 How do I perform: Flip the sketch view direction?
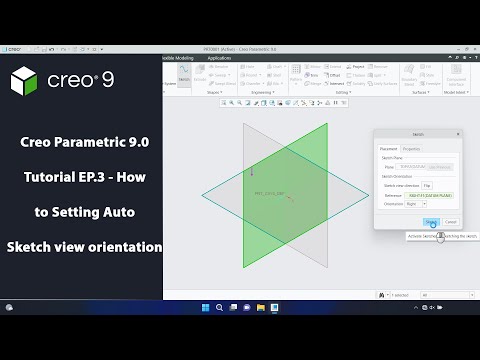point(427,185)
